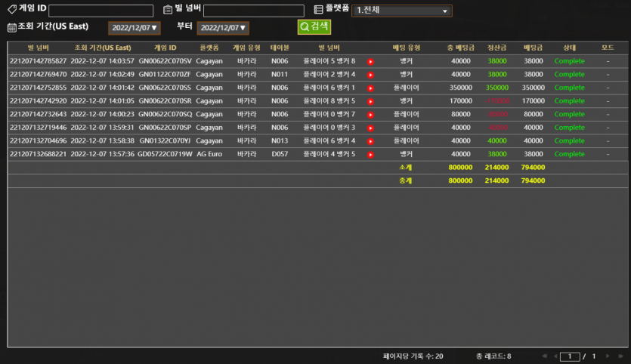Sort by 플랫폼 column header
Screen dimensions: 631x364
209,48
